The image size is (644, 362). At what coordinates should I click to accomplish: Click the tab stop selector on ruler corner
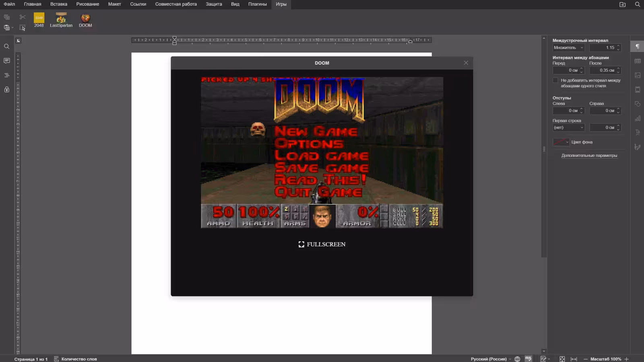point(18,41)
